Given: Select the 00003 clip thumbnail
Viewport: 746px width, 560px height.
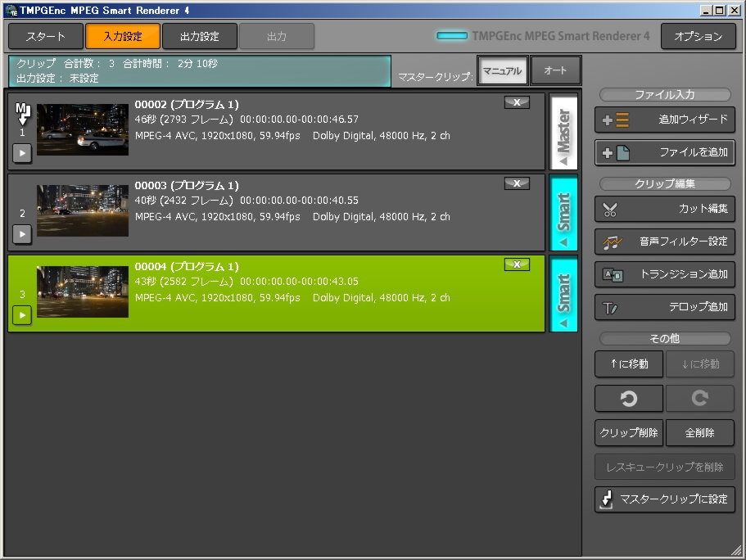Looking at the screenshot, I should [x=82, y=210].
